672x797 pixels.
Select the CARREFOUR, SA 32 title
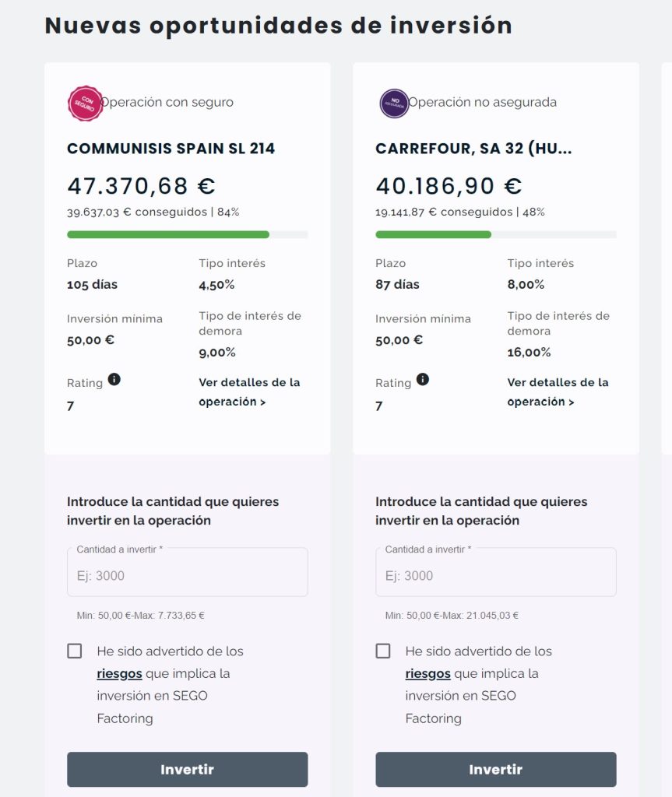click(473, 149)
